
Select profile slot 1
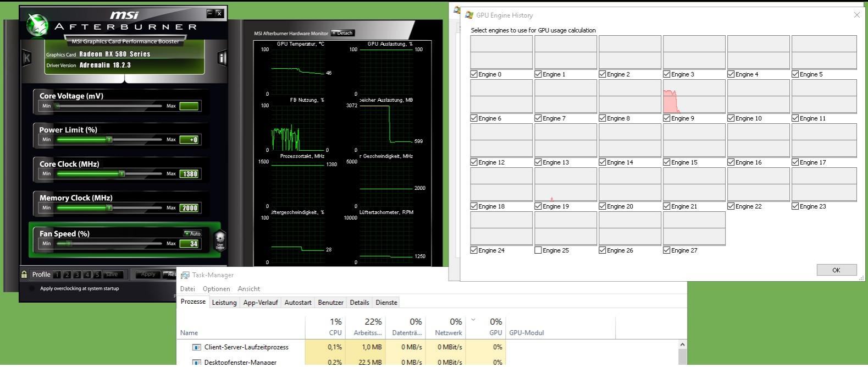57,275
